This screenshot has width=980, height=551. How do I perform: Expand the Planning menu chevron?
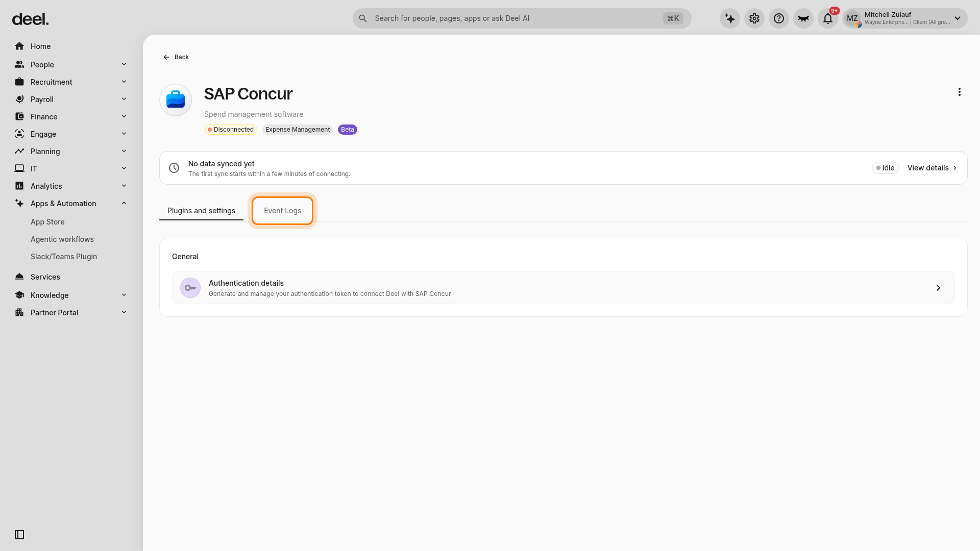124,151
